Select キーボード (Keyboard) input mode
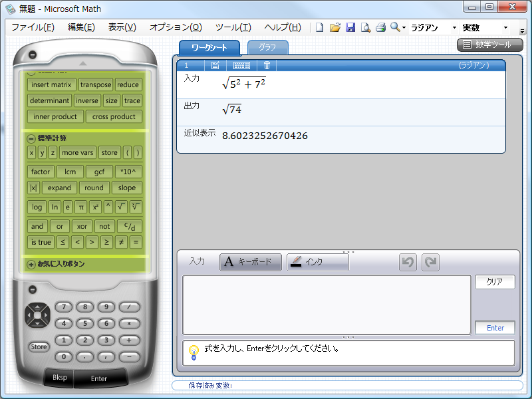Screen dimensions: 532x399 point(251,262)
